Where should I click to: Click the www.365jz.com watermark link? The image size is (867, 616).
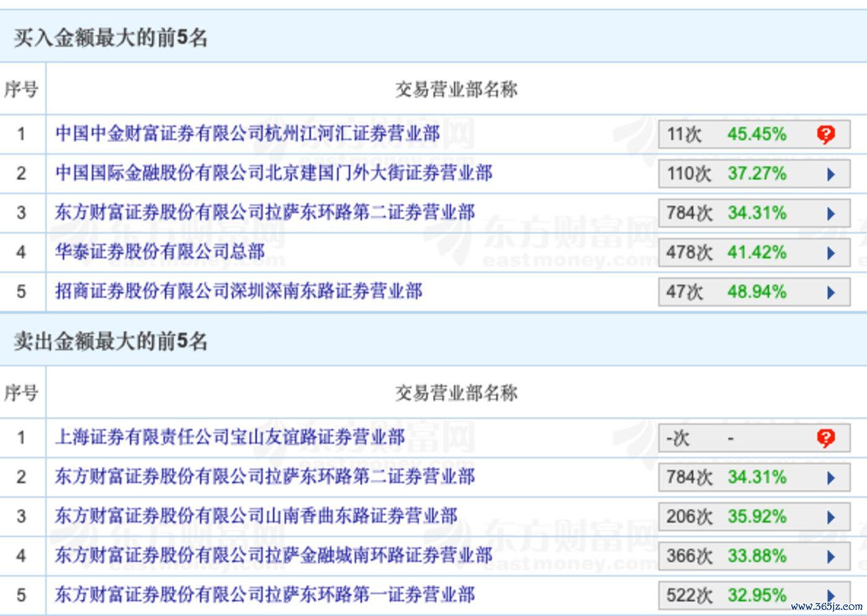(x=826, y=606)
